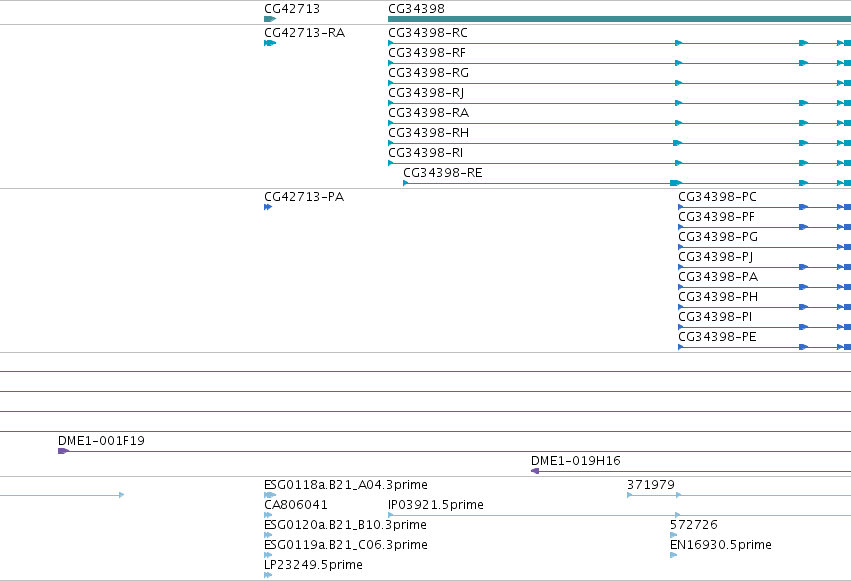Choose the CG34398-RA transcript
This screenshot has height=581, width=851.
coord(428,113)
